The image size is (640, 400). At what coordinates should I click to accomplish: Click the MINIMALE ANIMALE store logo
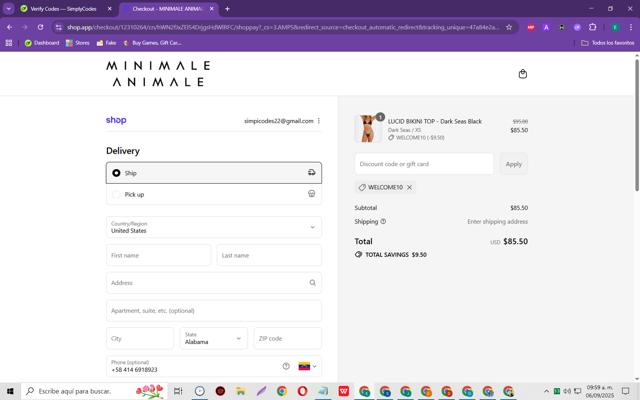click(x=158, y=74)
